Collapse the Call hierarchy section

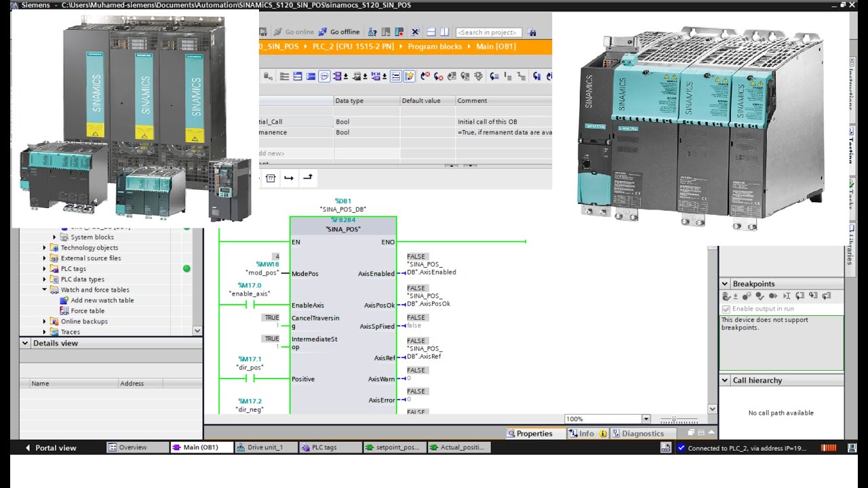point(725,380)
